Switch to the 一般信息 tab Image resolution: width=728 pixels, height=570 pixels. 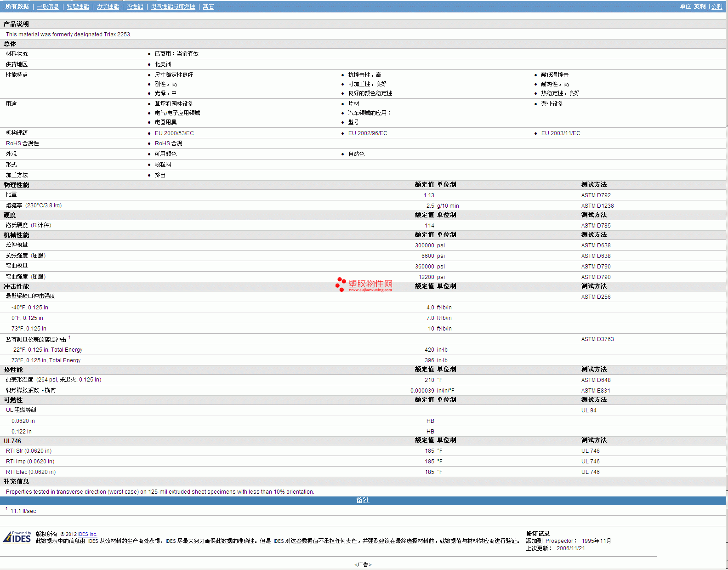(x=48, y=6)
